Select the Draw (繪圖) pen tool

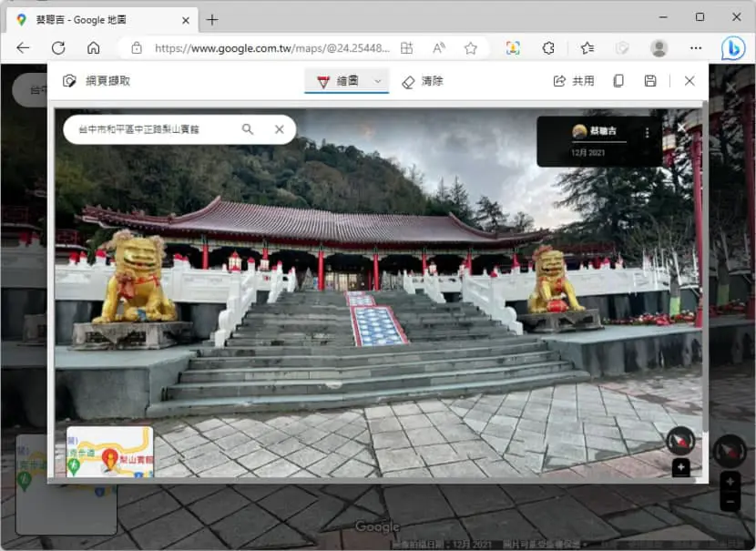coord(338,81)
